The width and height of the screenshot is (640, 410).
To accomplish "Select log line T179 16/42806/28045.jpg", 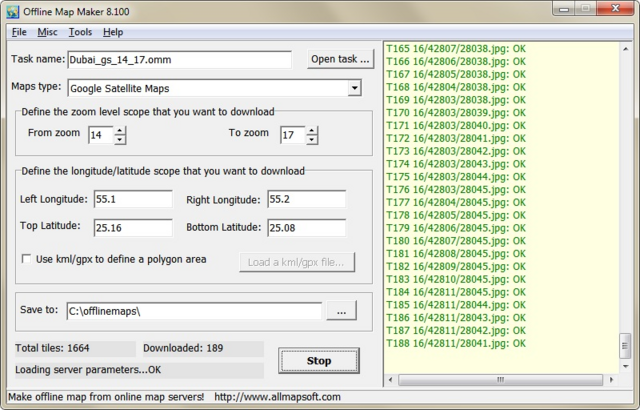I will click(456, 228).
